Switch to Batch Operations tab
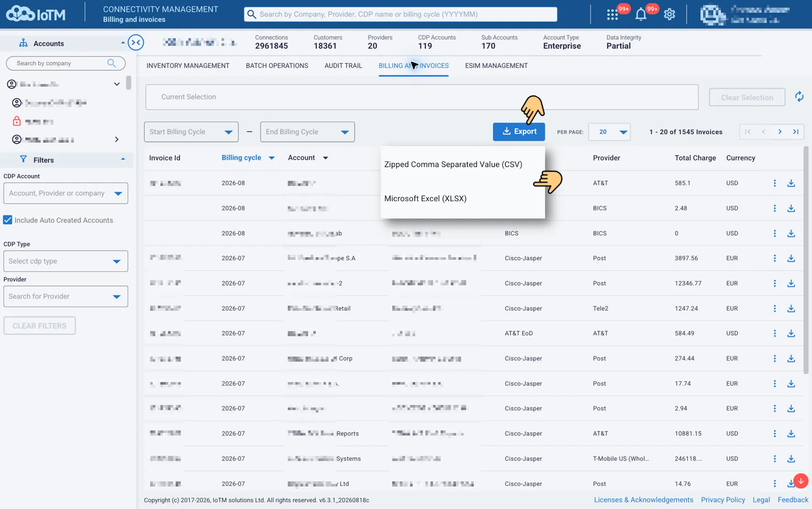 point(277,66)
